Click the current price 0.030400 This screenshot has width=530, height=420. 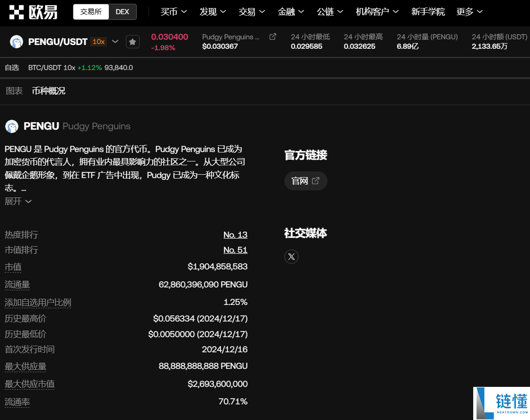(x=170, y=37)
